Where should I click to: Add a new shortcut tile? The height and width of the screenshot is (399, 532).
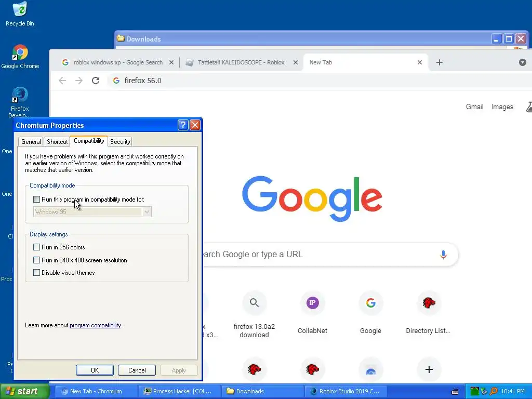(429, 369)
